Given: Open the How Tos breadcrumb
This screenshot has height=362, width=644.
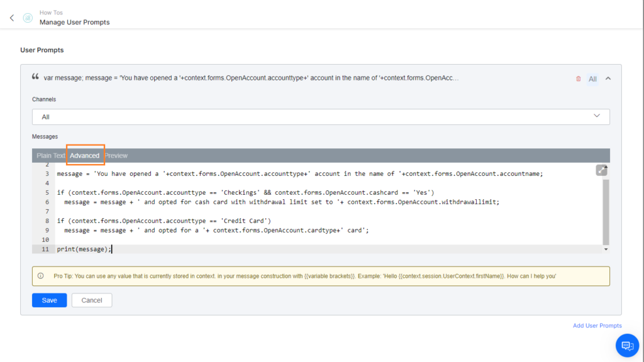Looking at the screenshot, I should click(x=50, y=12).
